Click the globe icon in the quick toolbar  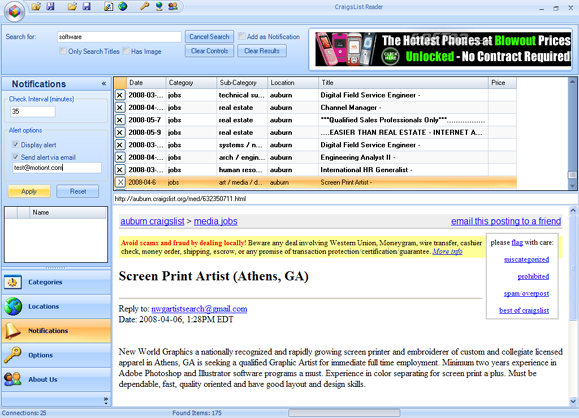tap(123, 6)
